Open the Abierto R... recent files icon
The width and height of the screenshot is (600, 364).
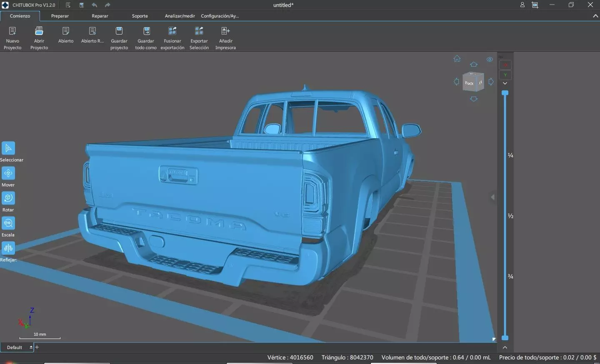(92, 31)
